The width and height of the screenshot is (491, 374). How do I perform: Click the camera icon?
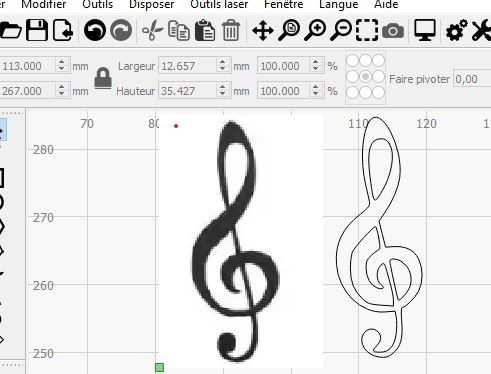point(393,31)
